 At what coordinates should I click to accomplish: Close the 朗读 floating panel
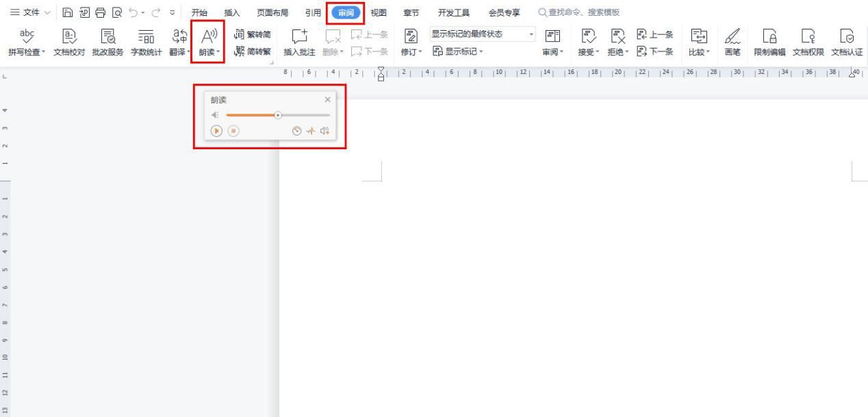(x=327, y=100)
